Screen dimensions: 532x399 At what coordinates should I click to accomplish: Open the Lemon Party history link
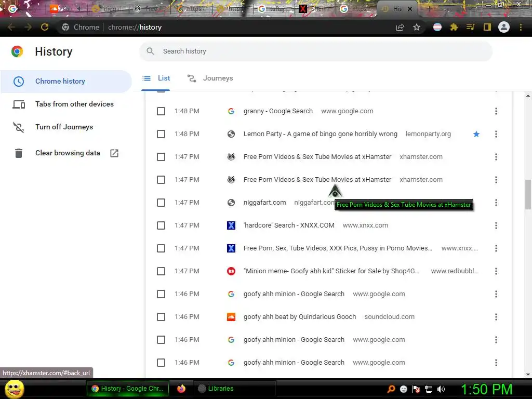(x=320, y=134)
